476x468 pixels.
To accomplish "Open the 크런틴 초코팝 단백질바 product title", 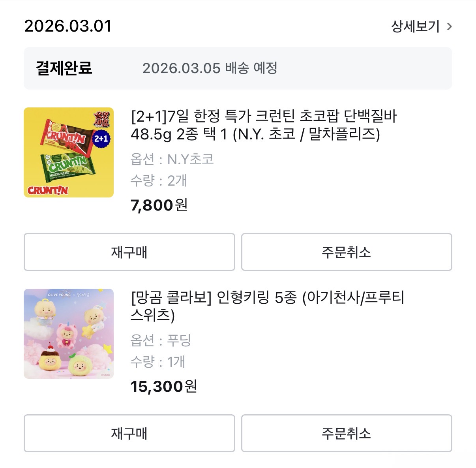I will 263,125.
